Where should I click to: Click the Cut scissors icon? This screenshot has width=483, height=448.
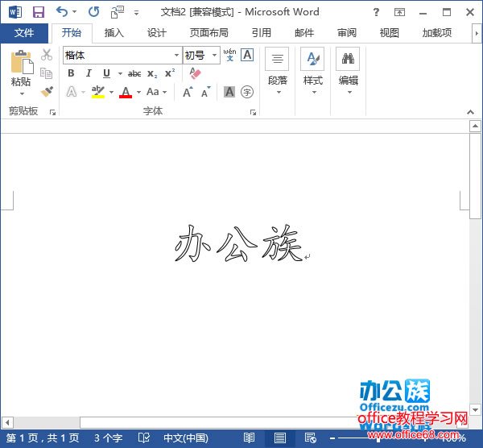click(x=47, y=55)
